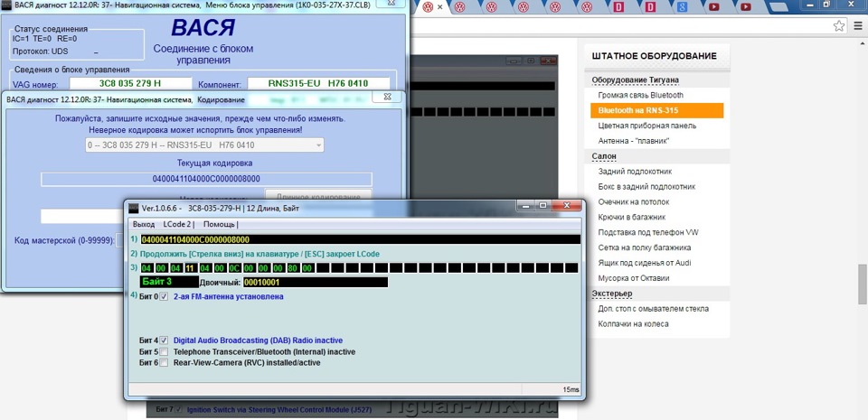Open the Крючки в багажник link
Image resolution: width=868 pixels, height=420 pixels.
632,217
